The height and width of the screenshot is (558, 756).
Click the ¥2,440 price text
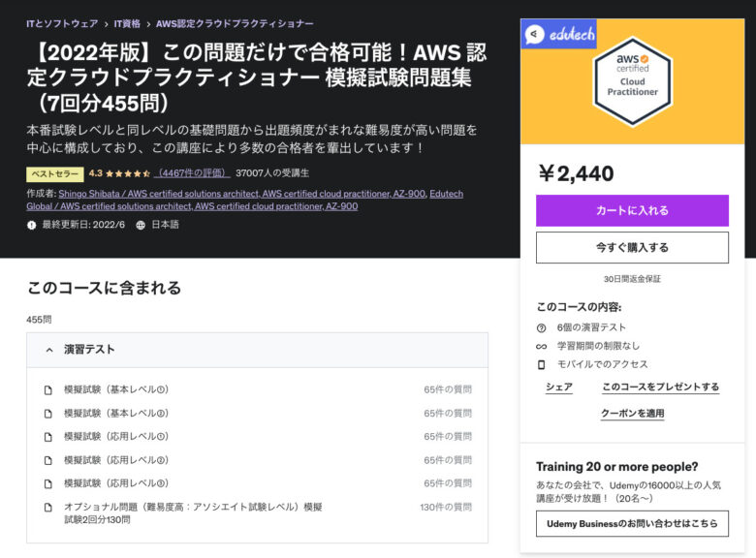(x=576, y=173)
